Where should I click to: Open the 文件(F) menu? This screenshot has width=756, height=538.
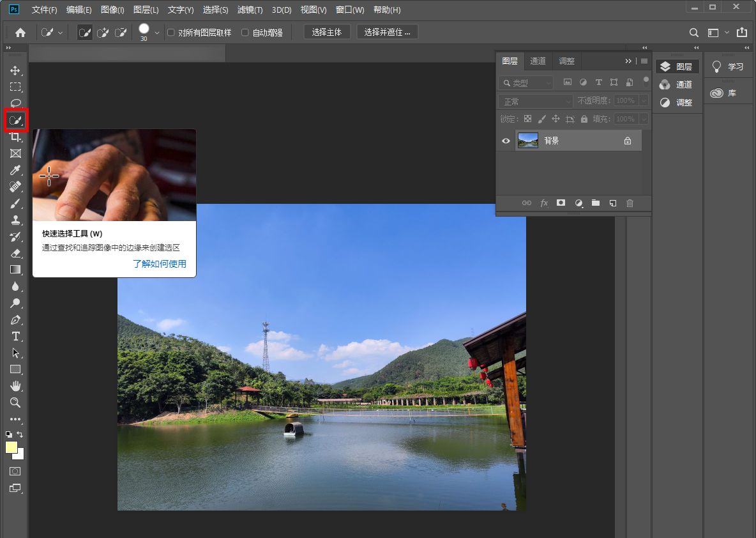point(44,10)
